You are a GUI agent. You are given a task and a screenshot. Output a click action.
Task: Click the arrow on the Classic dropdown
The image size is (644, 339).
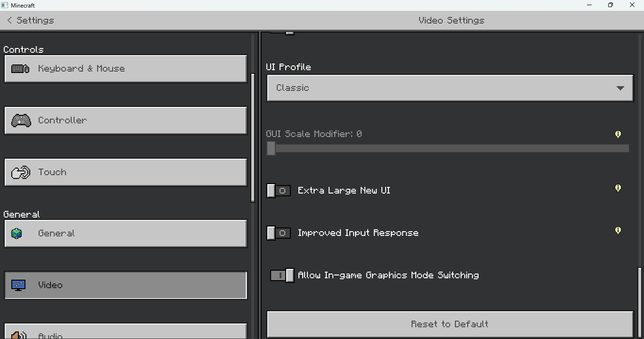pyautogui.click(x=620, y=88)
